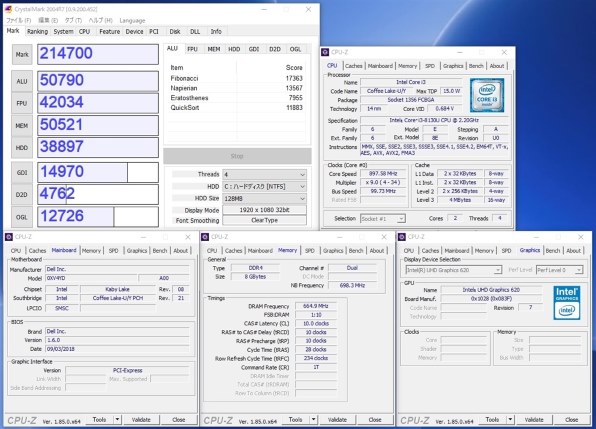The height and width of the screenshot is (429, 596).
Task: Run the MEM benchmark button
Action: [22, 125]
